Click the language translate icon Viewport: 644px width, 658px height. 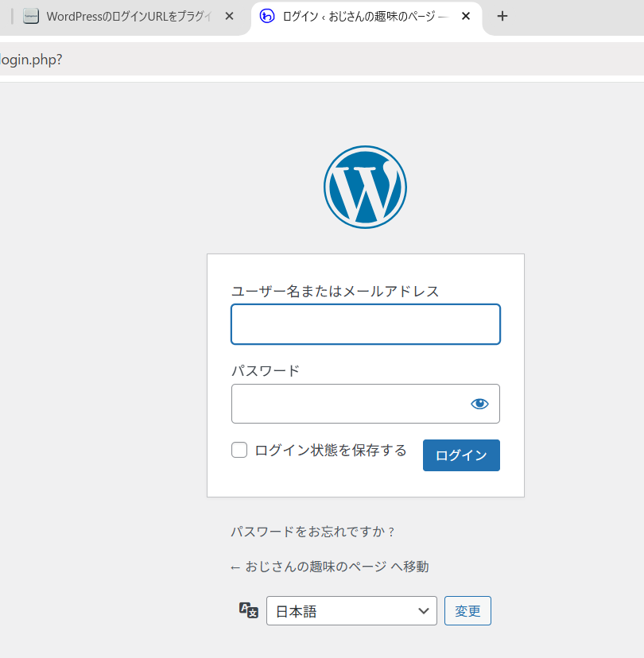249,610
